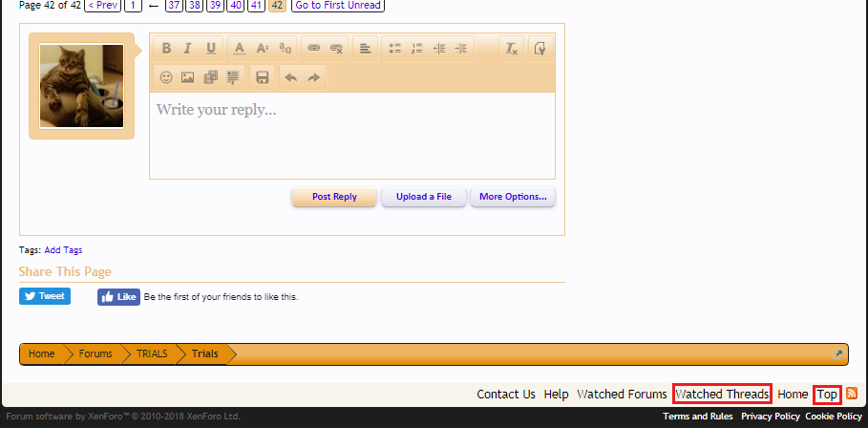Undo the last editor action
Screen dimensions: 868x428
[290, 76]
